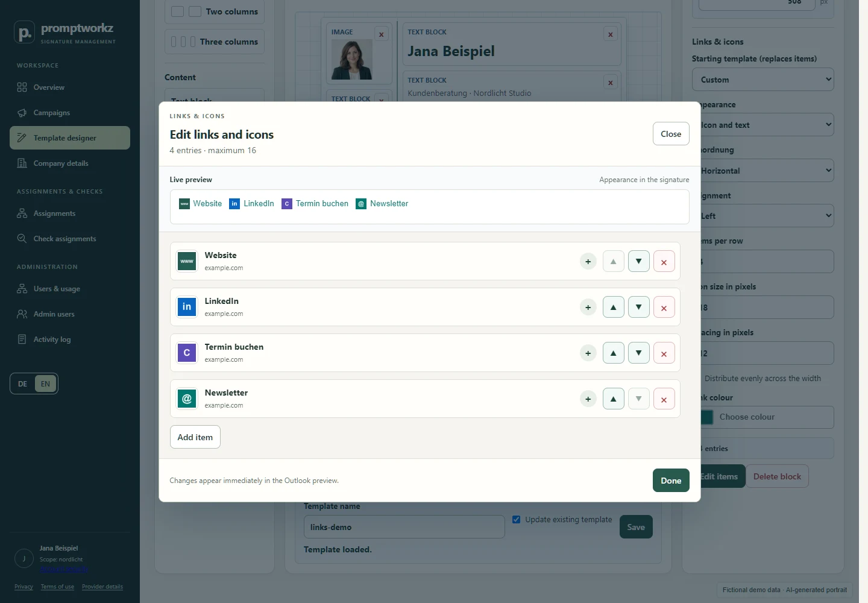This screenshot has height=603, width=868.
Task: Confirm with the Done button
Action: point(671,481)
